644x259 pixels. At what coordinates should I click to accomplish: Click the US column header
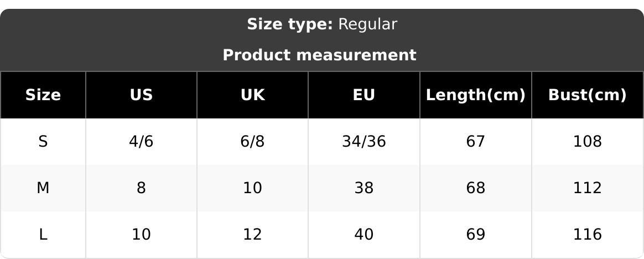pyautogui.click(x=141, y=95)
